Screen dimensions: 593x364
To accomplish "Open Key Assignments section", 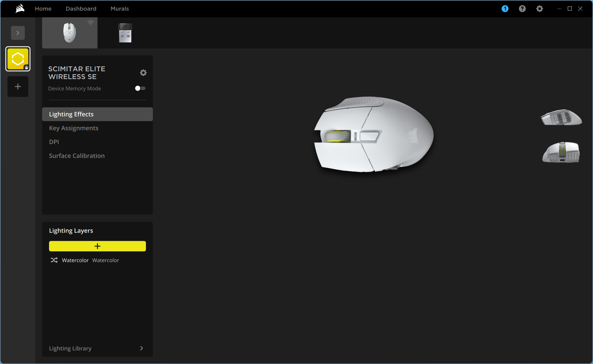I will (97, 128).
